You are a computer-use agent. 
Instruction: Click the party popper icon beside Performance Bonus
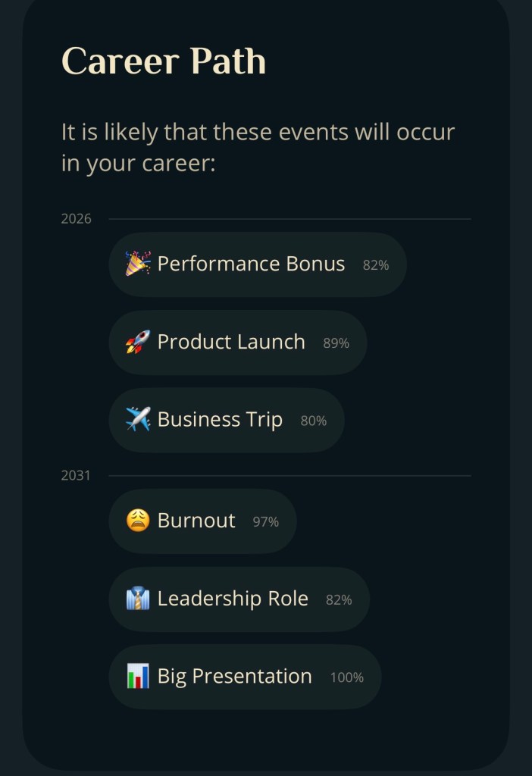pyautogui.click(x=138, y=264)
